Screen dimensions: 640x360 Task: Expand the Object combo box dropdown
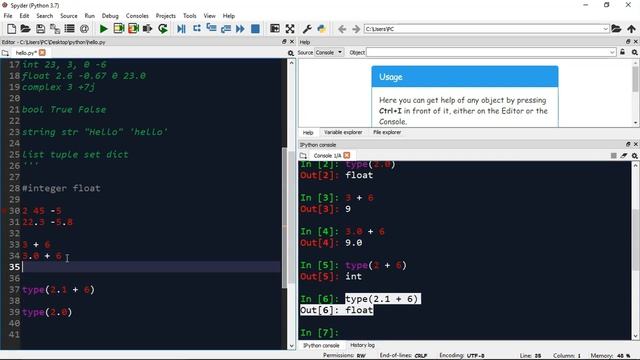click(x=612, y=52)
